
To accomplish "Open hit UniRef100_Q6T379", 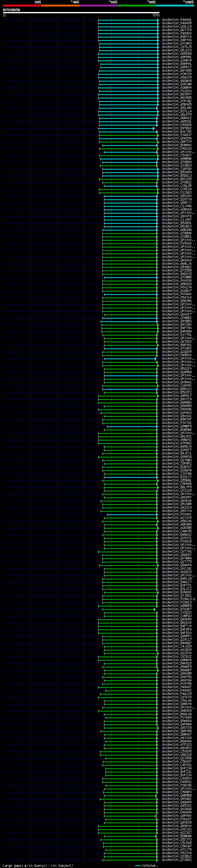I will click(177, 30).
